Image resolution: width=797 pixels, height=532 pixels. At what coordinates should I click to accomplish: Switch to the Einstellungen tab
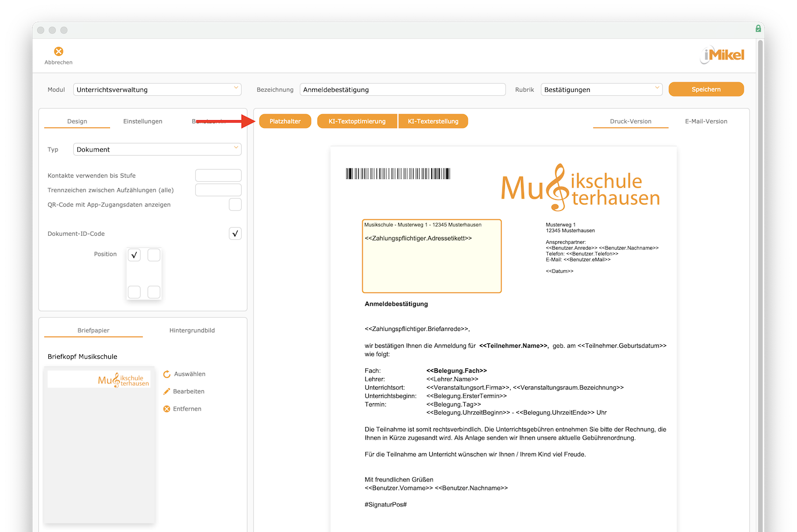pyautogui.click(x=143, y=121)
